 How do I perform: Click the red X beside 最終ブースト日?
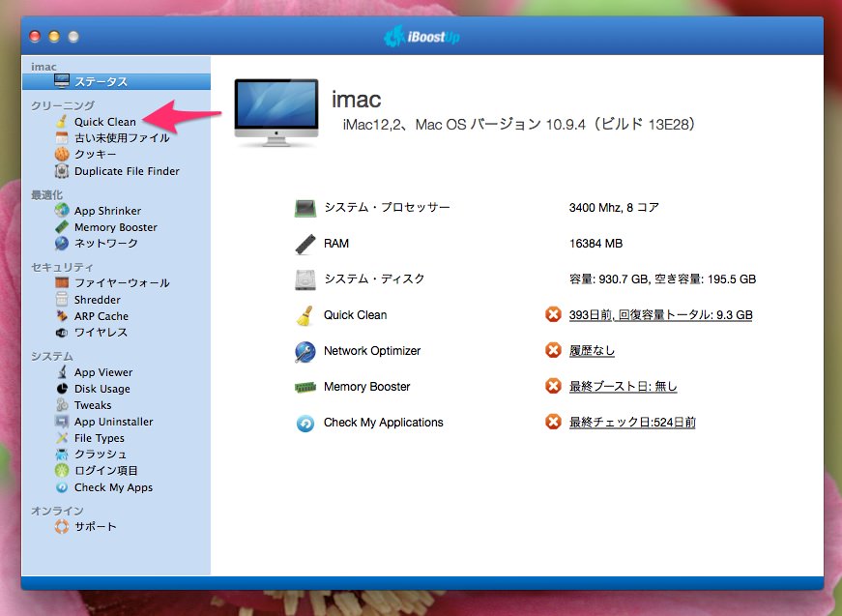pyautogui.click(x=553, y=386)
